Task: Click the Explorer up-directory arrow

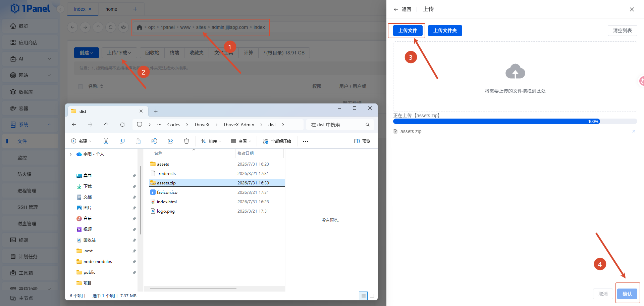Action: tap(106, 125)
